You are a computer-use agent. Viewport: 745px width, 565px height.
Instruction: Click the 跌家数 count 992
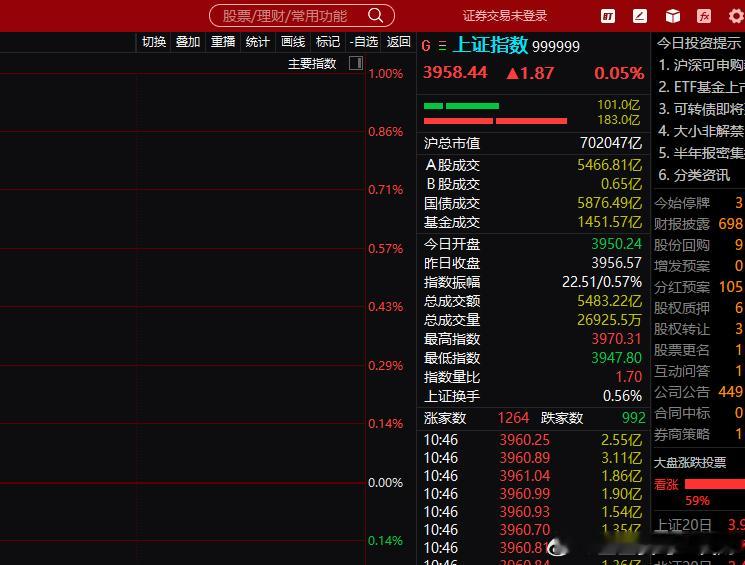[633, 418]
